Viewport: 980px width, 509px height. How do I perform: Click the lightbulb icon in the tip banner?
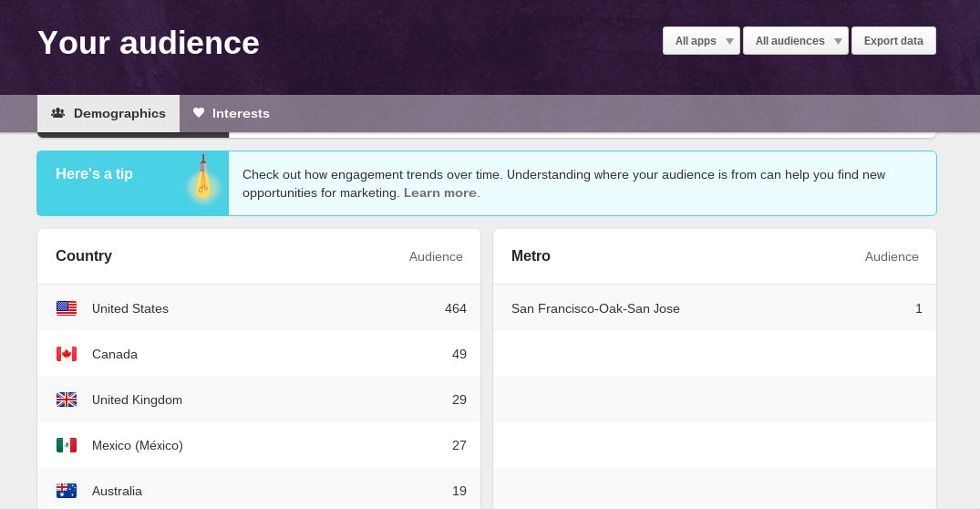[202, 178]
